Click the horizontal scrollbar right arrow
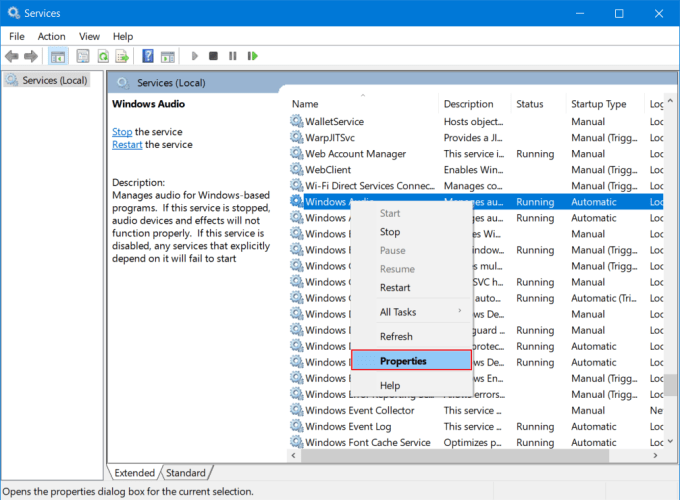The image size is (680, 500). click(655, 455)
